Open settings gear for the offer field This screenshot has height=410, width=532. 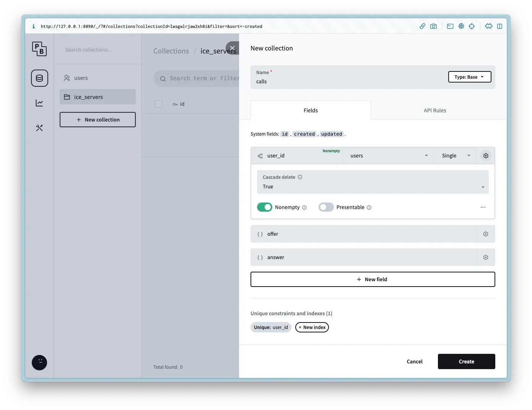[485, 234]
